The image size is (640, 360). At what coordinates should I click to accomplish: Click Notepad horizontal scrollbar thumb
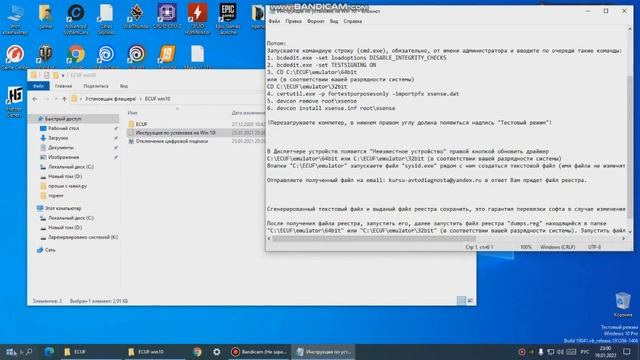374,238
